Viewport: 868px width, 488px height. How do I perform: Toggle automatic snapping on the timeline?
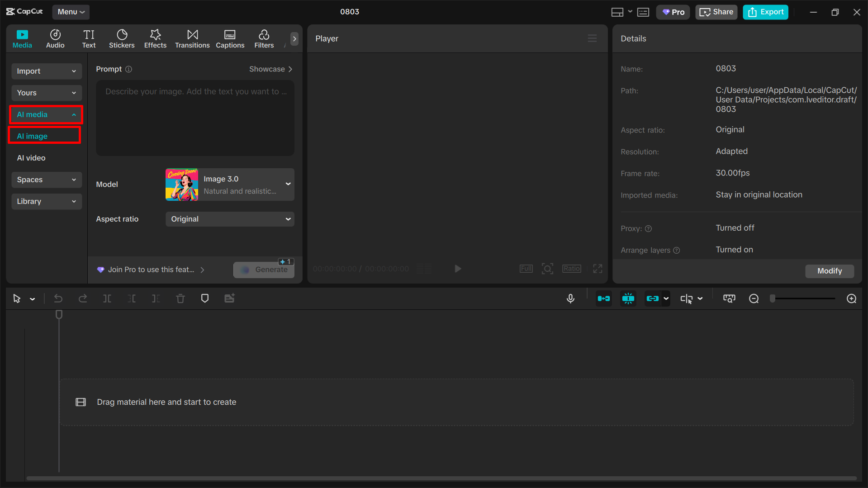point(628,298)
